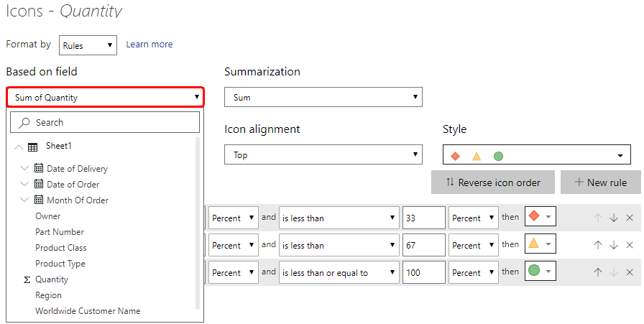This screenshot has height=324, width=644.
Task: Open the red diamond icon picker
Action: pyautogui.click(x=540, y=218)
